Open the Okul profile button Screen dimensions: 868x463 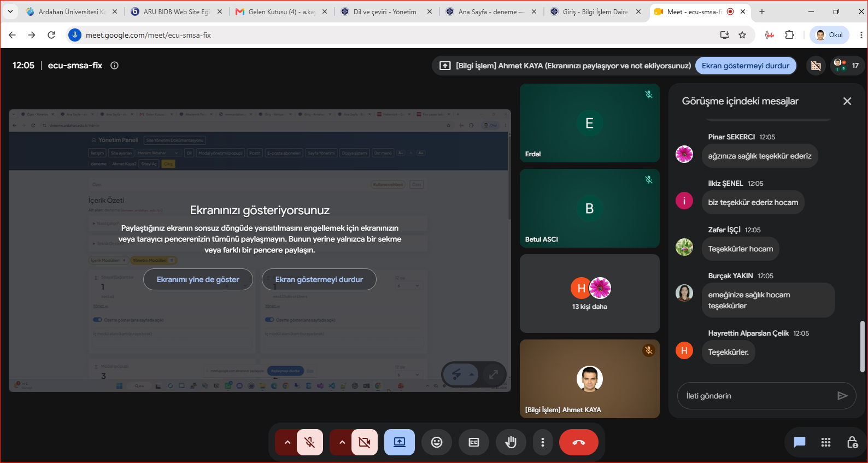click(830, 35)
